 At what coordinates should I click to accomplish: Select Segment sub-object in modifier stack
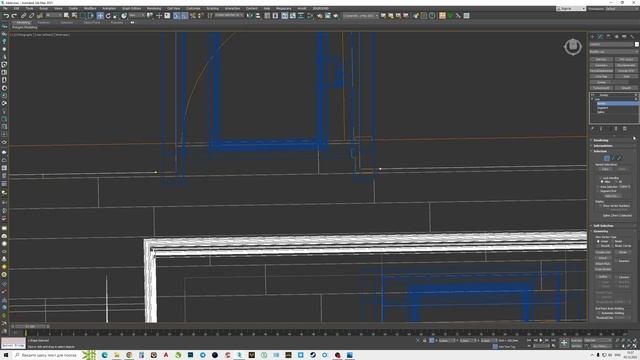pos(602,108)
